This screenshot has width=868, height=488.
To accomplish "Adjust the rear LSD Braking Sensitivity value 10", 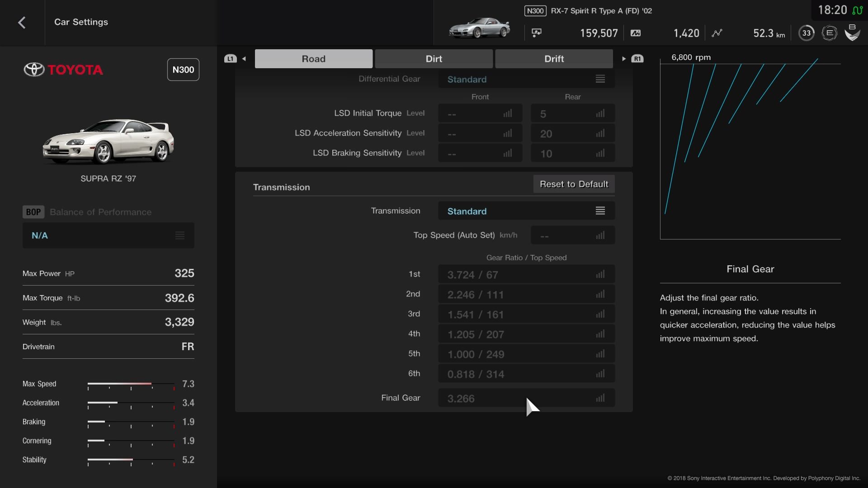I will click(x=573, y=153).
